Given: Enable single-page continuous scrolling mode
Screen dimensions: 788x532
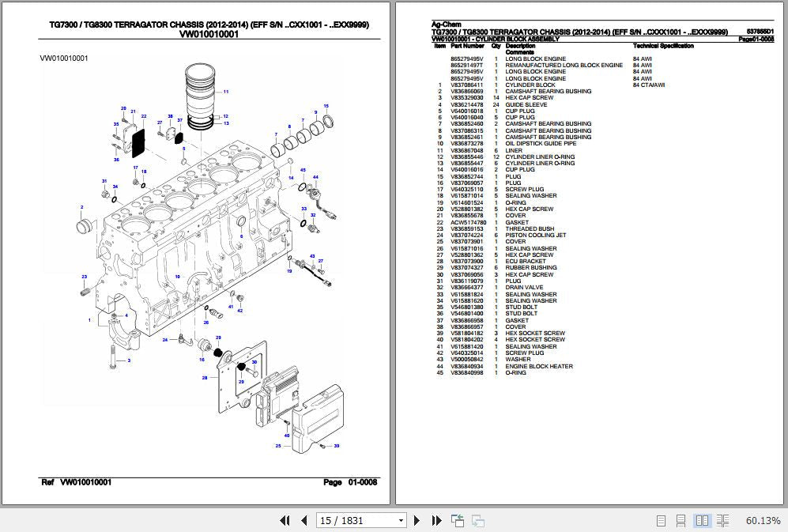Looking at the screenshot, I should [681, 520].
